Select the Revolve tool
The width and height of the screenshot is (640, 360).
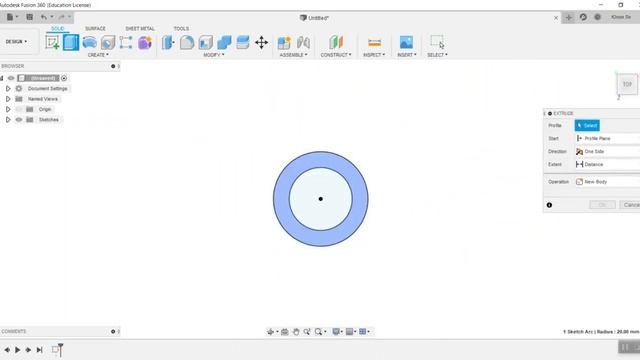pos(89,42)
